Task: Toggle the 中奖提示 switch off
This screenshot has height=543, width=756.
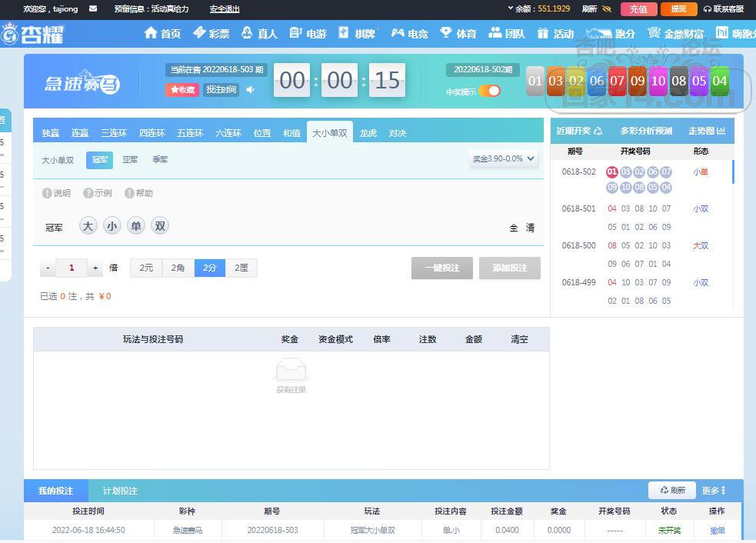Action: point(489,91)
